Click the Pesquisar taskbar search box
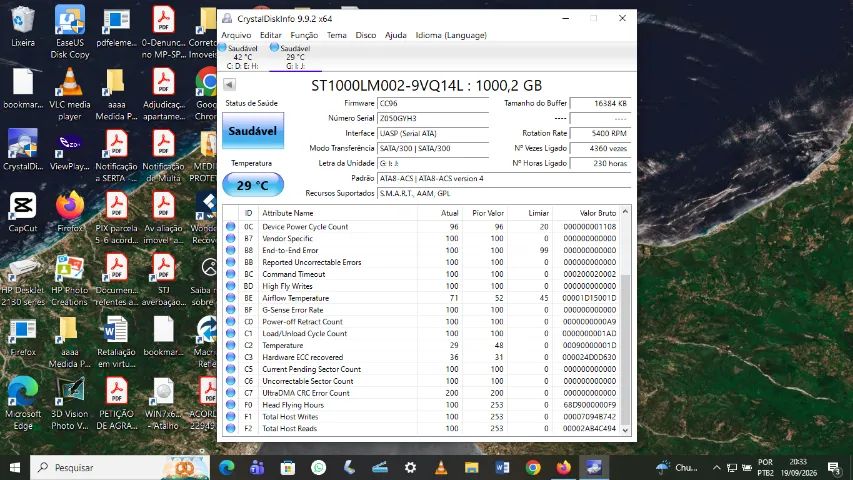Image resolution: width=853 pixels, height=480 pixels. click(120, 467)
